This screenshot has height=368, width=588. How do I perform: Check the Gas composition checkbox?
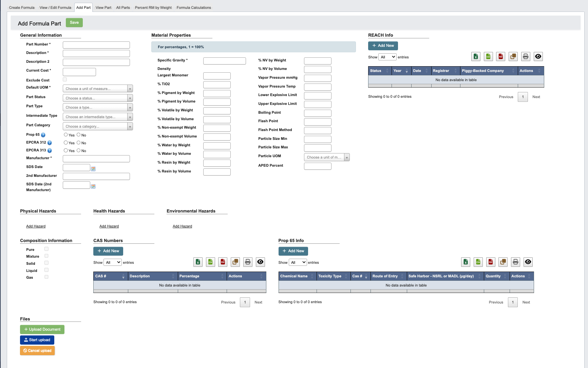[x=46, y=277]
